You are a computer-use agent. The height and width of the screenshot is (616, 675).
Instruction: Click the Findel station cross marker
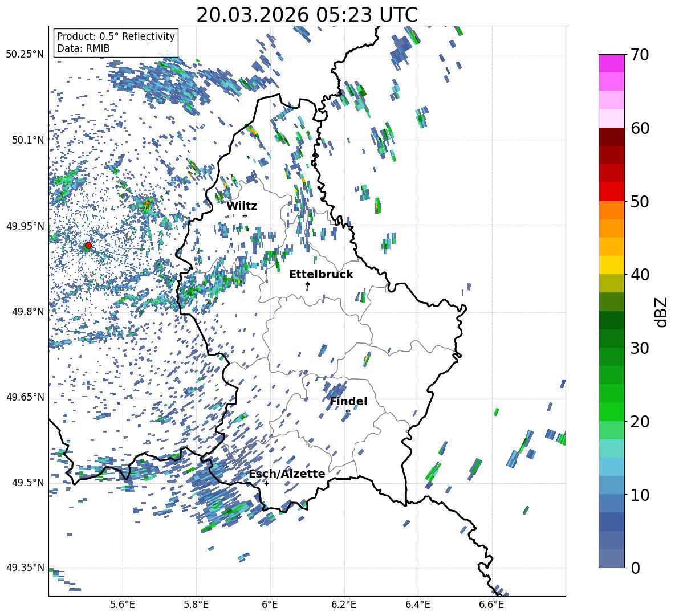point(348,411)
